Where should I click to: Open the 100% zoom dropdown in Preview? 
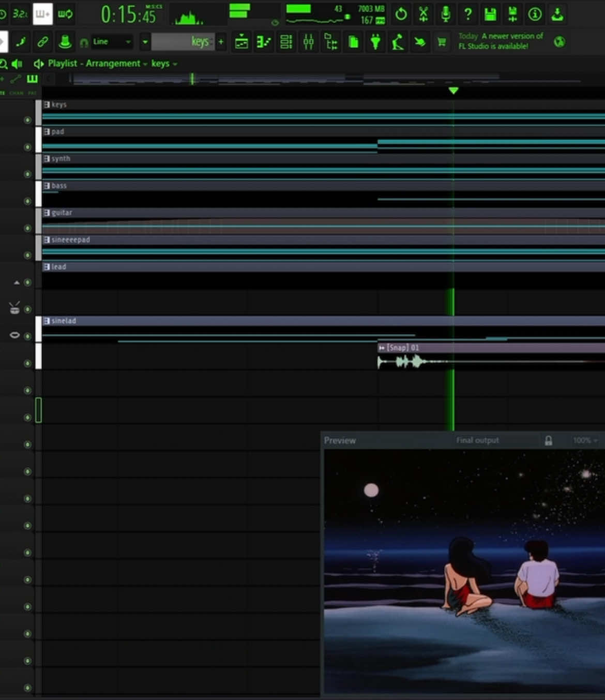coord(585,440)
